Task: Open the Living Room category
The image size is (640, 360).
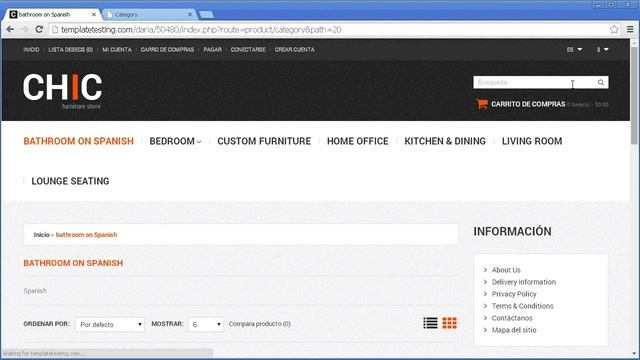Action: (532, 141)
